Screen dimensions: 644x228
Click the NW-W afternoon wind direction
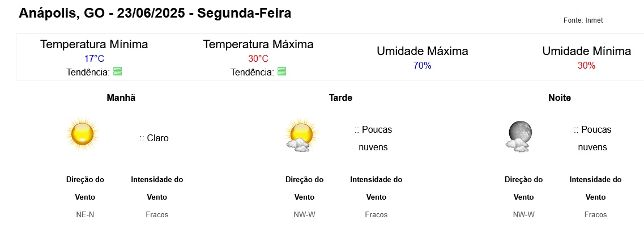click(304, 214)
